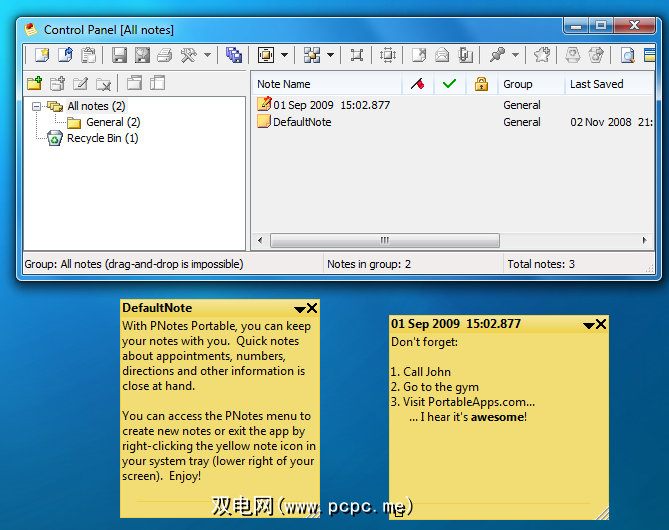669x530 pixels.
Task: Sort by padlock column header
Action: [x=481, y=84]
